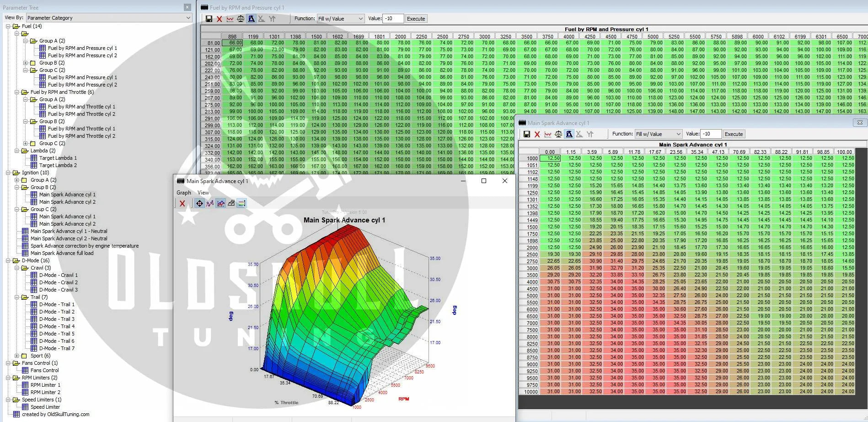Image resolution: width=868 pixels, height=422 pixels.
Task: Click the save icon in the Spark Advance table toolbar
Action: click(527, 134)
